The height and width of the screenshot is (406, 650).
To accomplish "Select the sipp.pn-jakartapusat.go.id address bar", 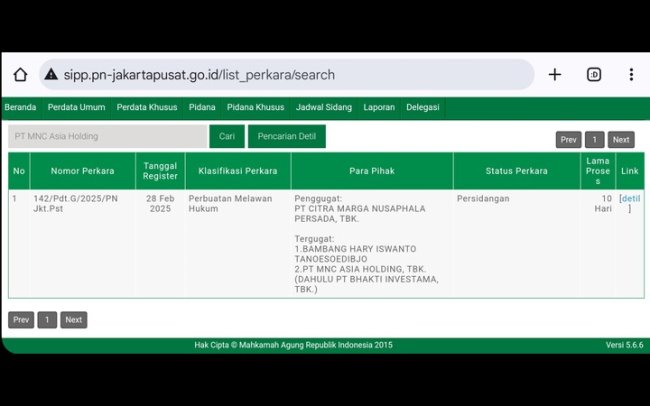I will point(286,75).
